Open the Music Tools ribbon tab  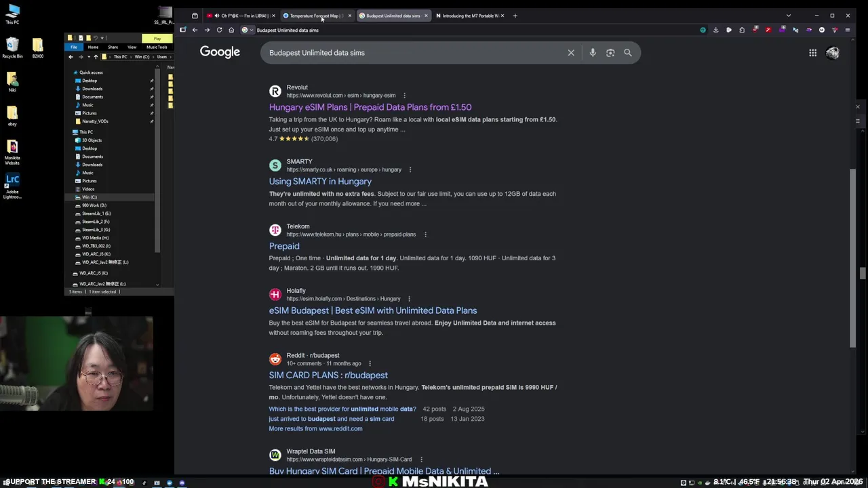[x=157, y=47]
